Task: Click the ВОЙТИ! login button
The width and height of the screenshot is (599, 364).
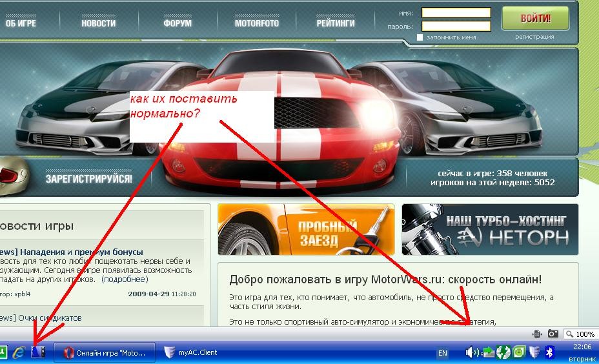Action: click(x=536, y=18)
